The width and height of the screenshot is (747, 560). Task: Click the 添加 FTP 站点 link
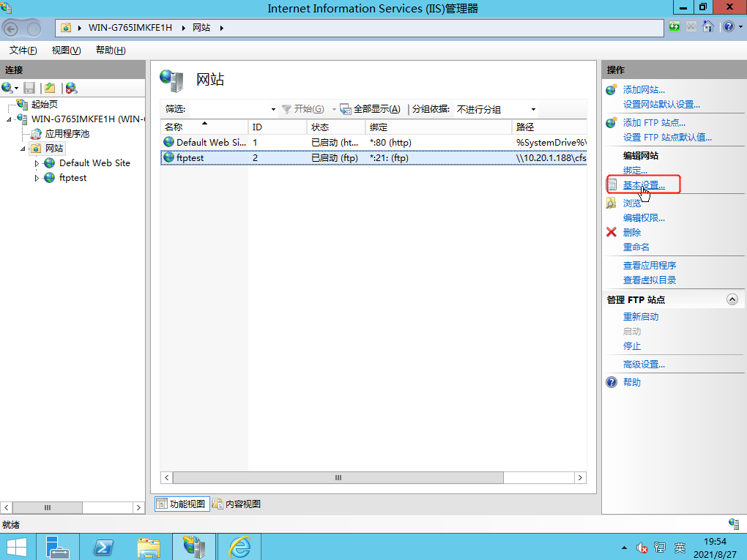point(654,123)
